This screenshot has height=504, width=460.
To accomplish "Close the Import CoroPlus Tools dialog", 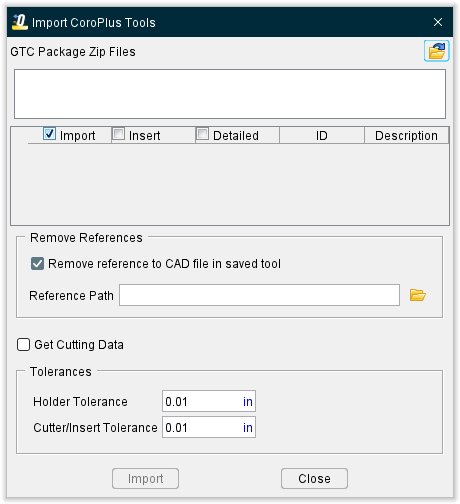I will click(438, 22).
